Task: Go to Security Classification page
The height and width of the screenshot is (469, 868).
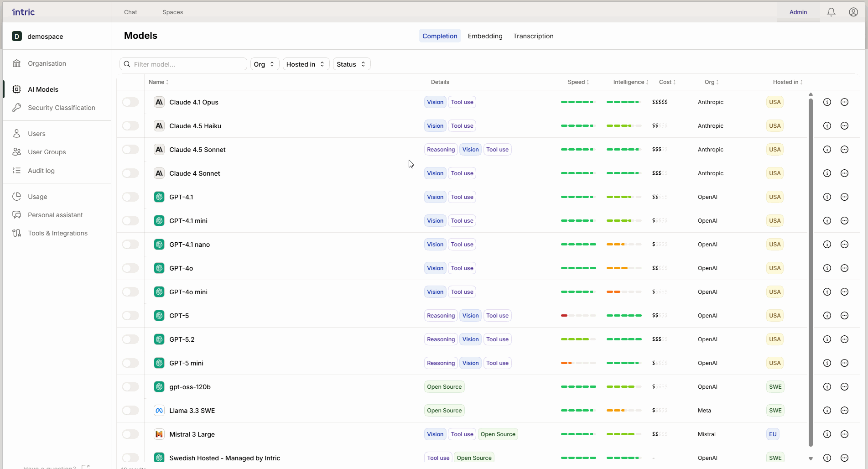Action: (x=61, y=108)
